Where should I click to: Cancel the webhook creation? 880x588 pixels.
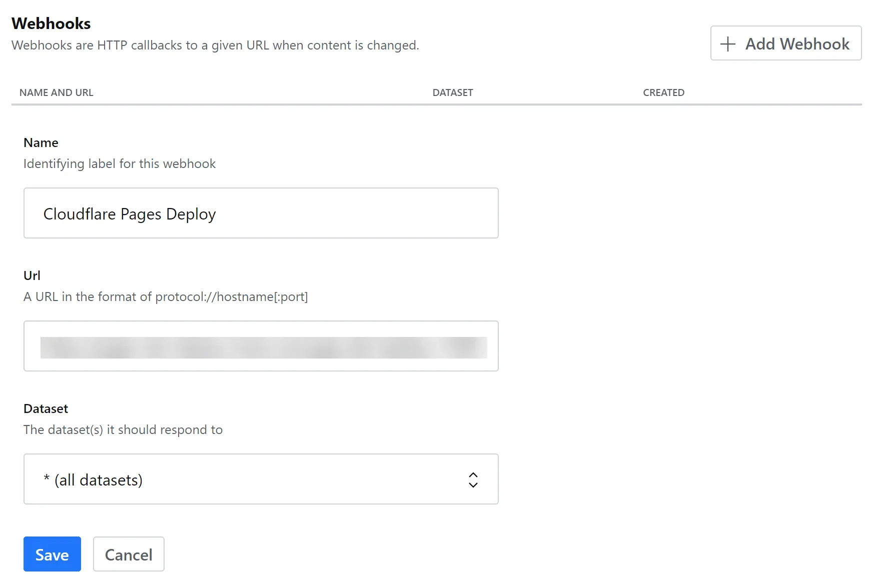pos(129,554)
